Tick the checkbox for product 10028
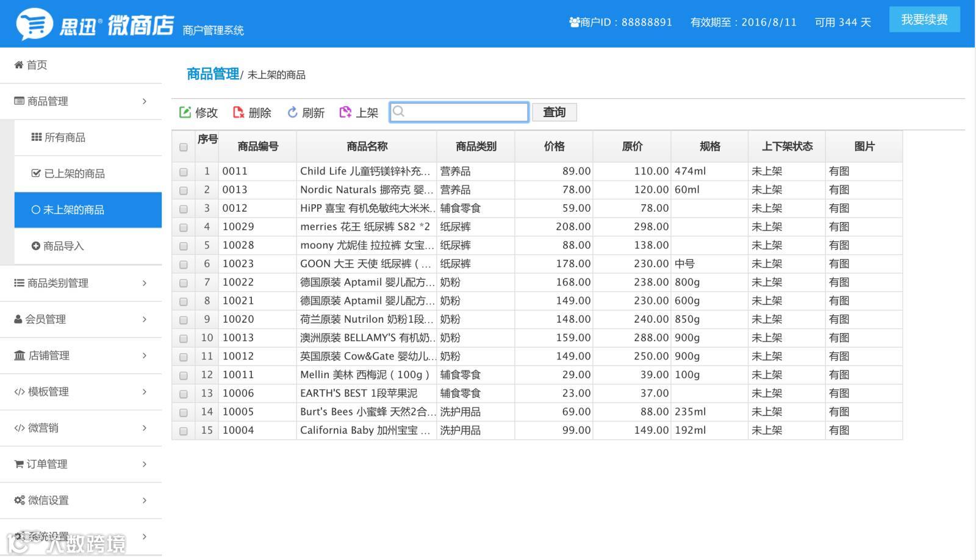The image size is (976, 560). [184, 246]
